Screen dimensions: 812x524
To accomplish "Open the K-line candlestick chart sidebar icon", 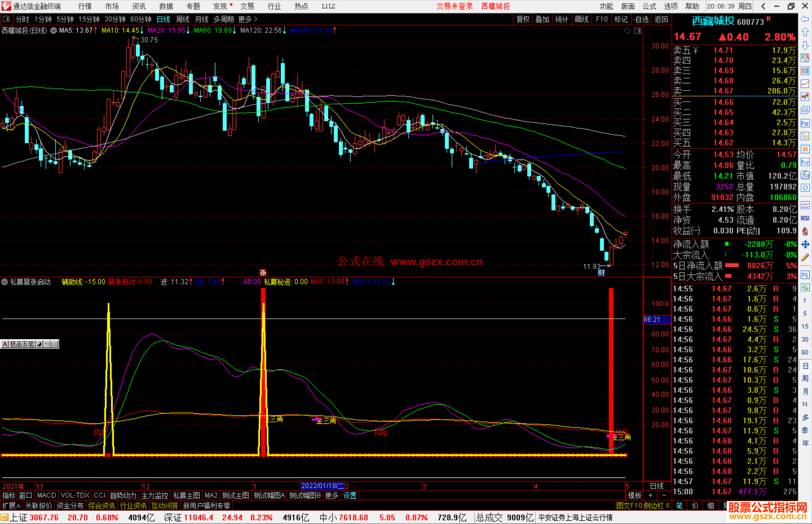I will coord(805,97).
